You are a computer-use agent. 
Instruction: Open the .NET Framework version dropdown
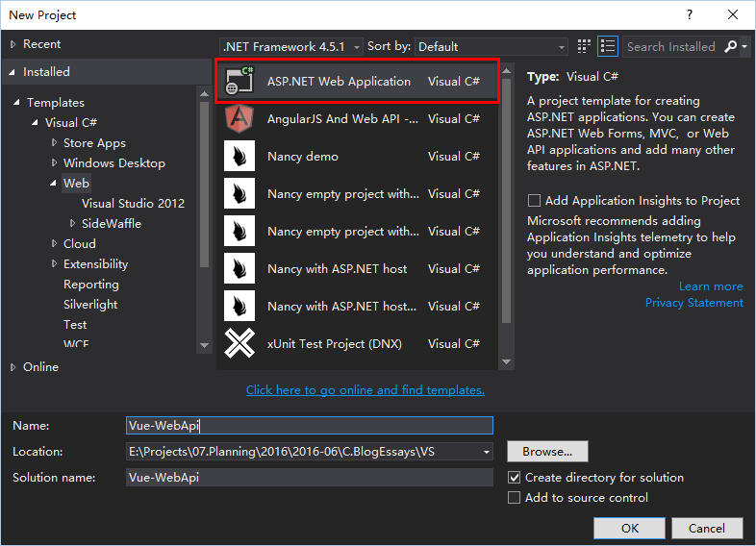click(291, 47)
